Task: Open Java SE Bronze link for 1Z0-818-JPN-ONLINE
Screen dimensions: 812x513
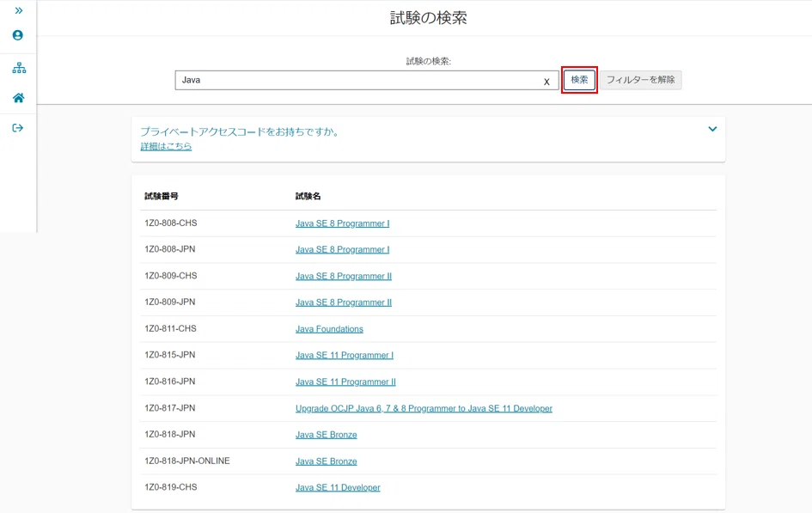Action: tap(327, 461)
